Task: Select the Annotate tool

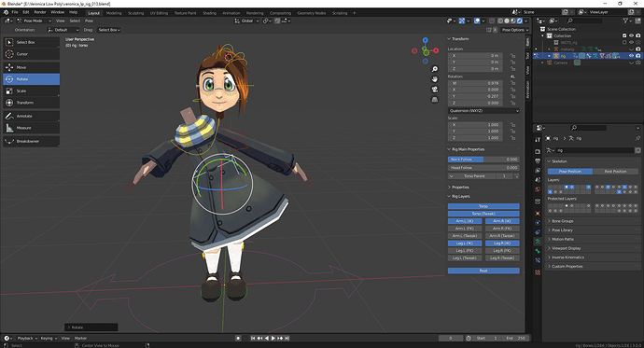Action: point(31,116)
